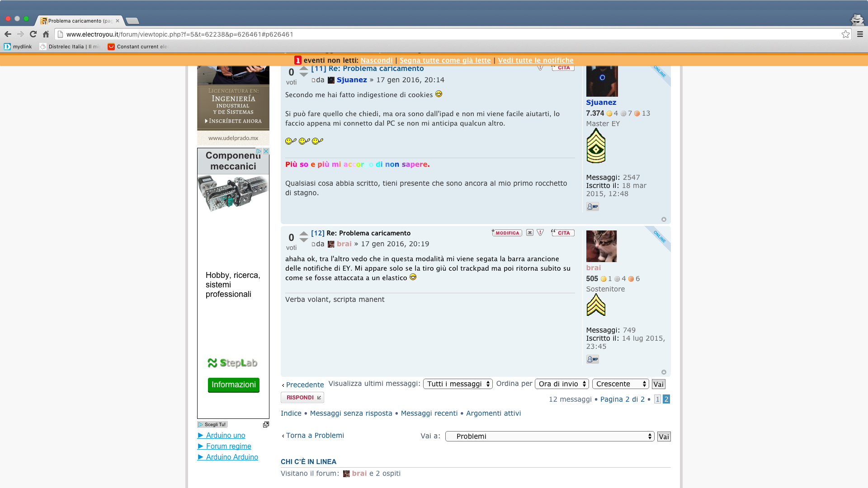Downvote post 12 with the down arrow
The height and width of the screenshot is (488, 868).
(304, 240)
